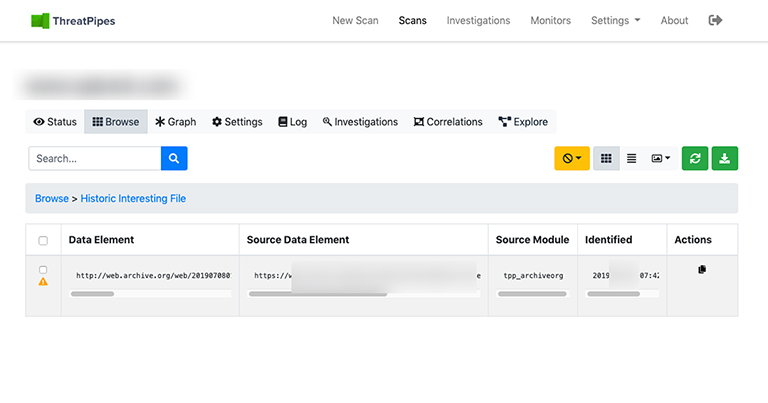Click the Browse breadcrumb link
This screenshot has height=403, width=768.
(52, 198)
